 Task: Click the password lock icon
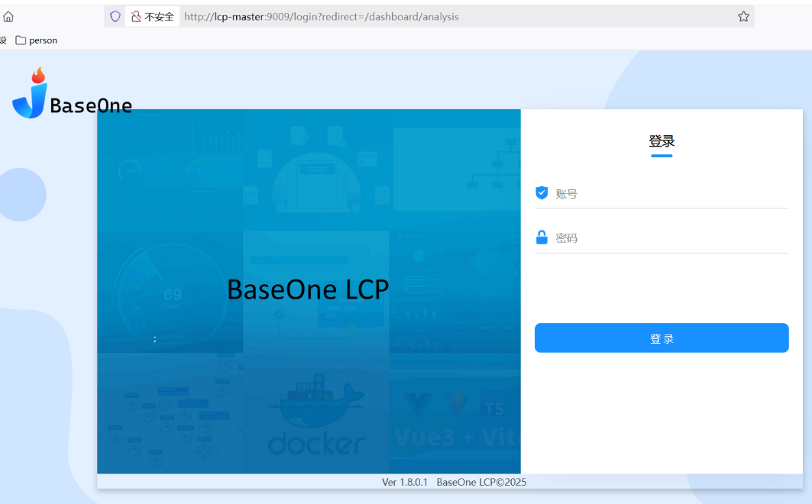(542, 237)
